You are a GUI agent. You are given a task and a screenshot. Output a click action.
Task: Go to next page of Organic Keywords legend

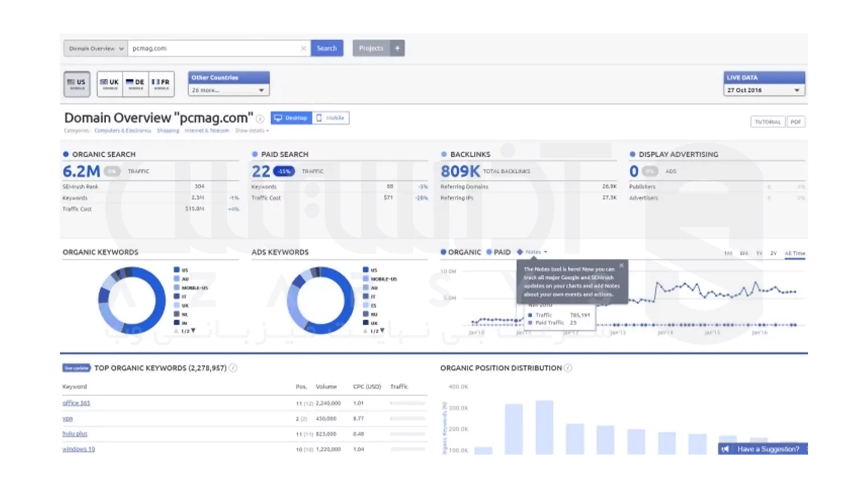coord(193,331)
